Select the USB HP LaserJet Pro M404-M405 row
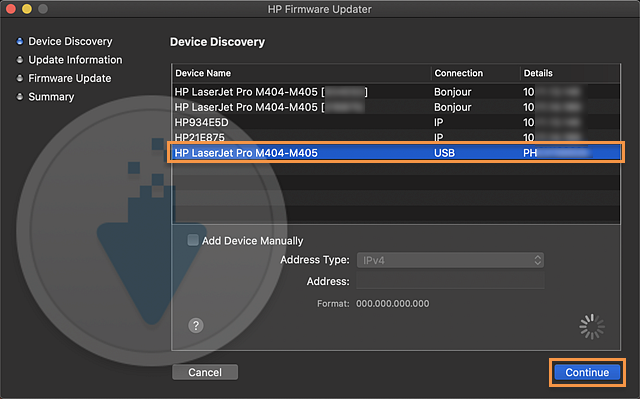 tap(396, 153)
